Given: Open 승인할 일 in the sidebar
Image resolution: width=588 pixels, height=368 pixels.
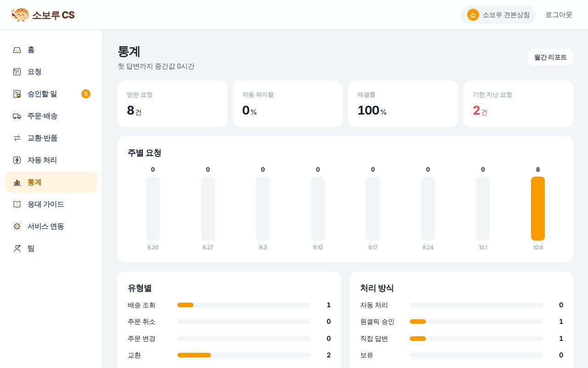Looking at the screenshot, I should (51, 94).
